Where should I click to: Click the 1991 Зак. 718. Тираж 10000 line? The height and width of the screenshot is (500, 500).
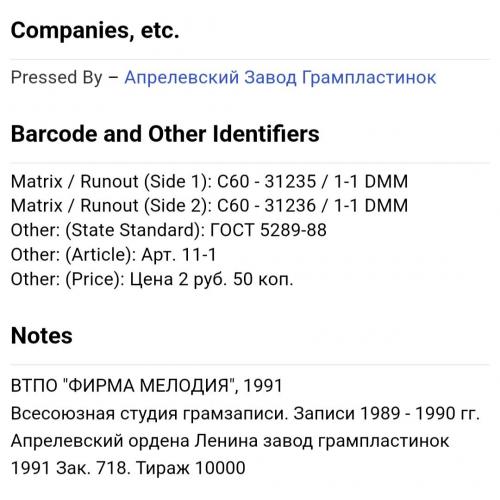(x=128, y=468)
